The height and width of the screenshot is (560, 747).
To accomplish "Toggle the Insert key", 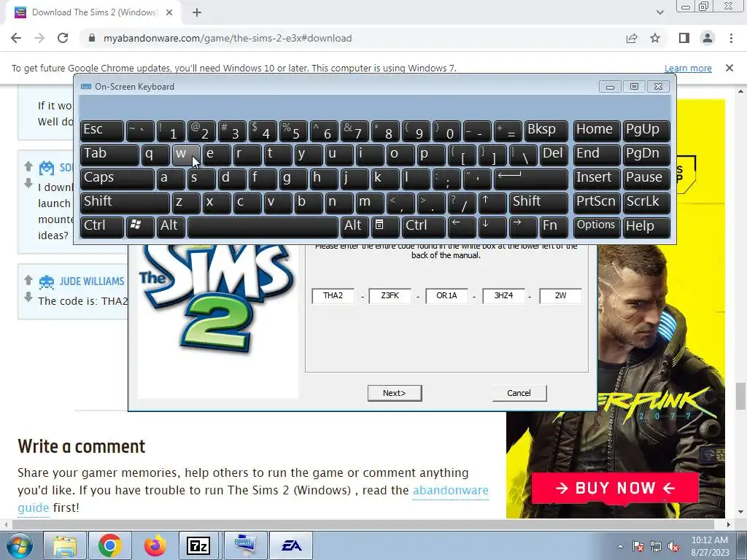I will point(597,179).
